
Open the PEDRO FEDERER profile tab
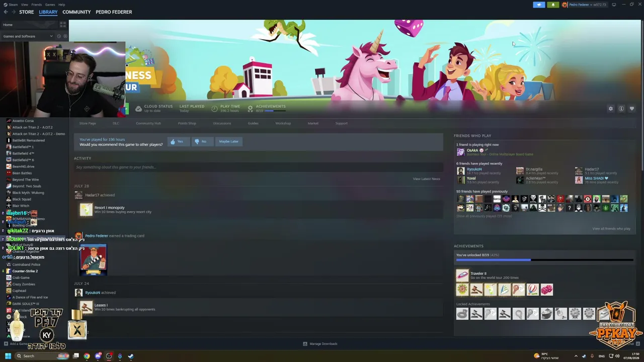114,12
